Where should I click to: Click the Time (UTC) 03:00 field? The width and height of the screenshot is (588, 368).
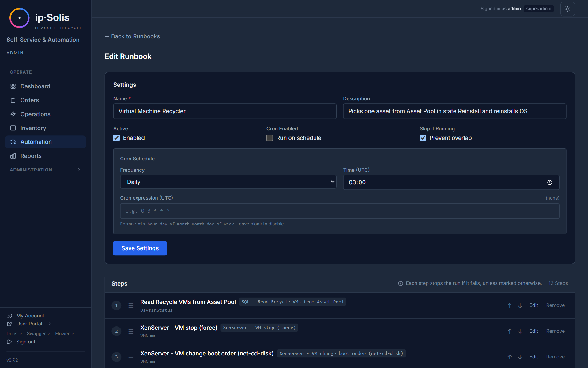click(451, 182)
